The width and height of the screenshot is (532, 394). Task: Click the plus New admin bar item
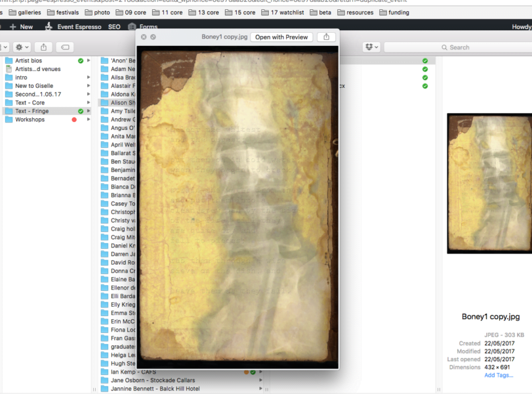[x=21, y=27]
